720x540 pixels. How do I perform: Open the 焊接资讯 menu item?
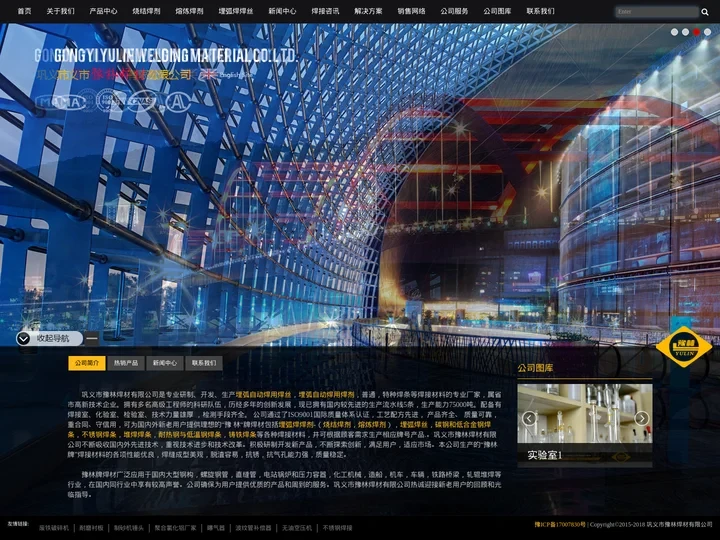point(325,11)
